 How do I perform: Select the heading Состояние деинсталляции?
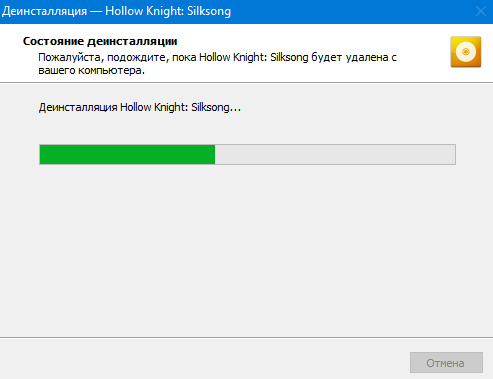click(100, 41)
